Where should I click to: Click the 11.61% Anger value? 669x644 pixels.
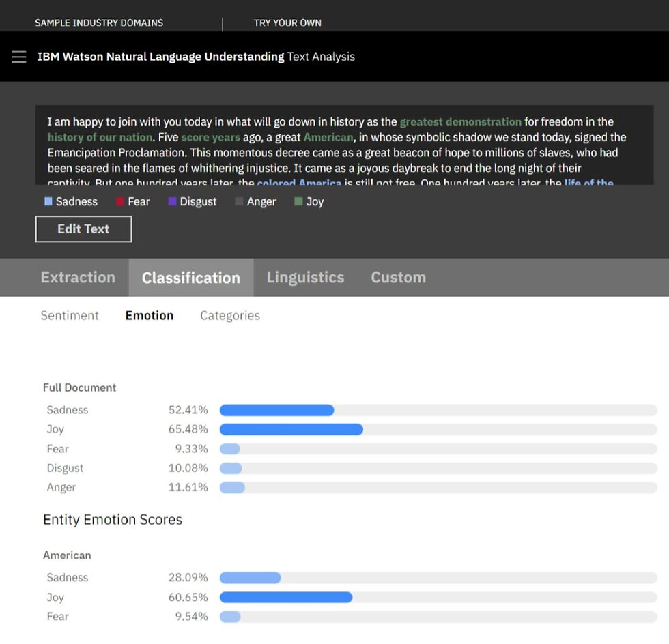(x=188, y=487)
